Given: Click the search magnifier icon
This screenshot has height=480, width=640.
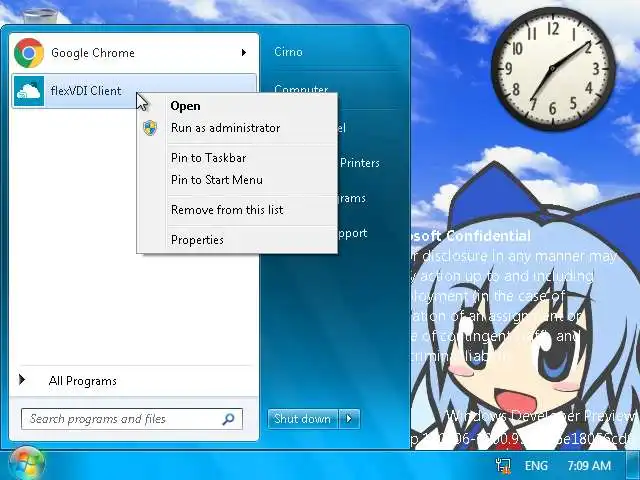Looking at the screenshot, I should (229, 419).
